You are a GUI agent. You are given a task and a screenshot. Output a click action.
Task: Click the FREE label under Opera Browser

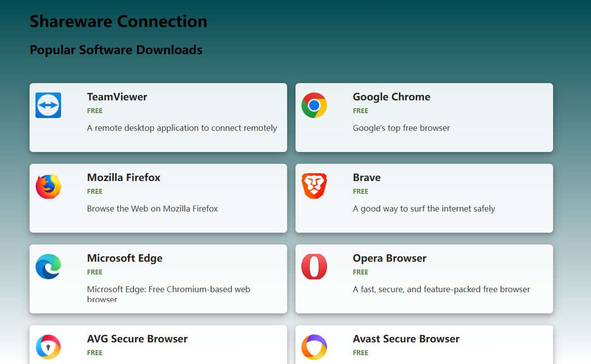point(361,272)
